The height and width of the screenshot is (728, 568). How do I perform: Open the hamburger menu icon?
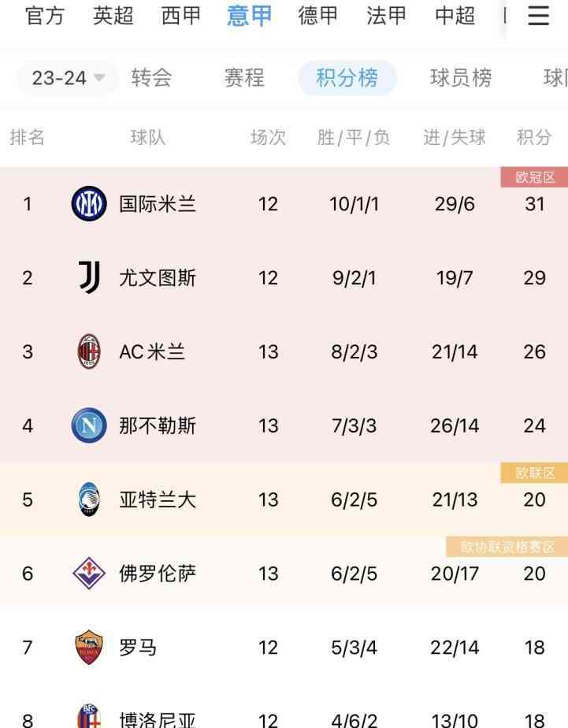(538, 15)
